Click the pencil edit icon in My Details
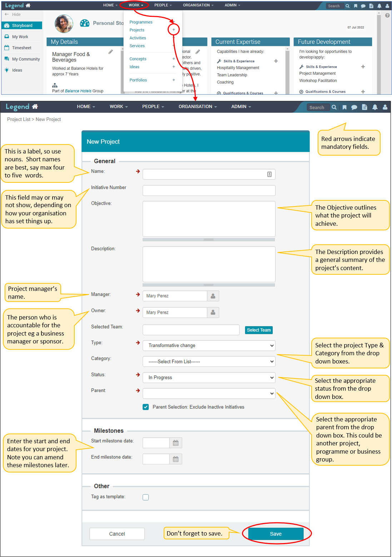Screen dimensions: 392x557 coord(111,52)
